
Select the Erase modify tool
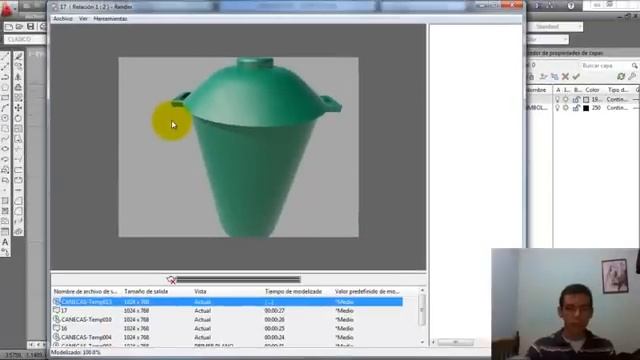click(18, 56)
